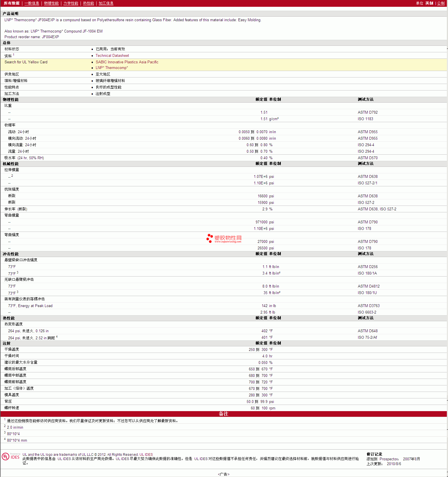This screenshot has height=477, width=448.
Task: Click the 填料/增强材料 row label
Action: tap(16, 81)
